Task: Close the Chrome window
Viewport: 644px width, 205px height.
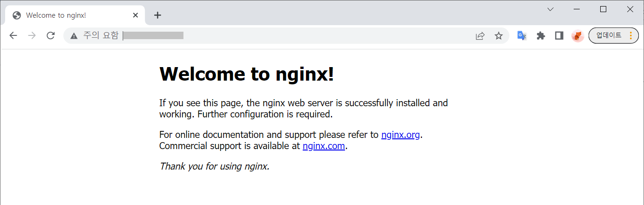Action: pyautogui.click(x=630, y=9)
